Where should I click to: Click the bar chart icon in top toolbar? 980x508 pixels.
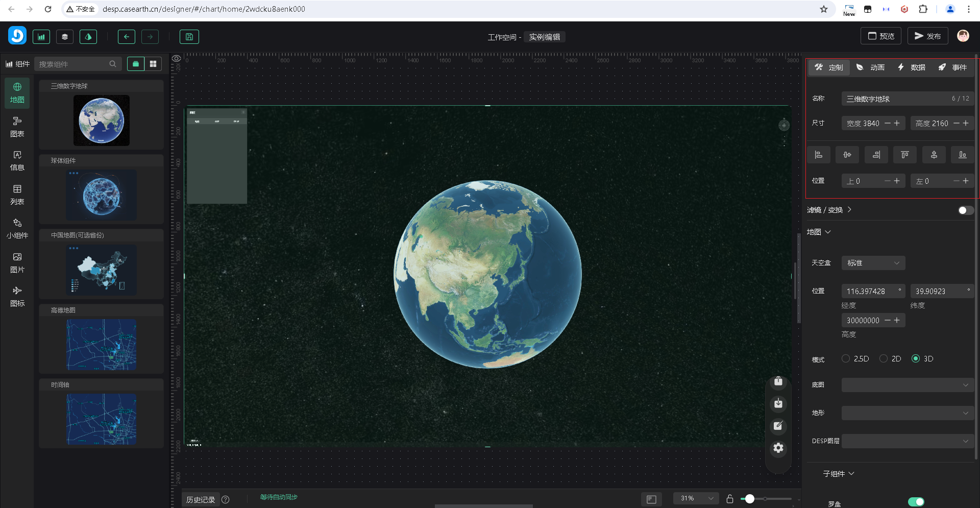[x=41, y=37]
